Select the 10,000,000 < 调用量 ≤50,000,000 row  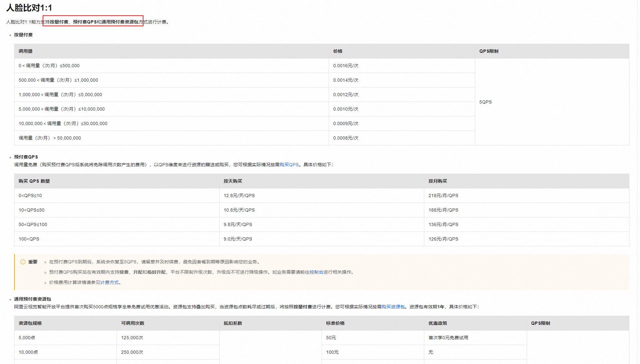click(172, 123)
